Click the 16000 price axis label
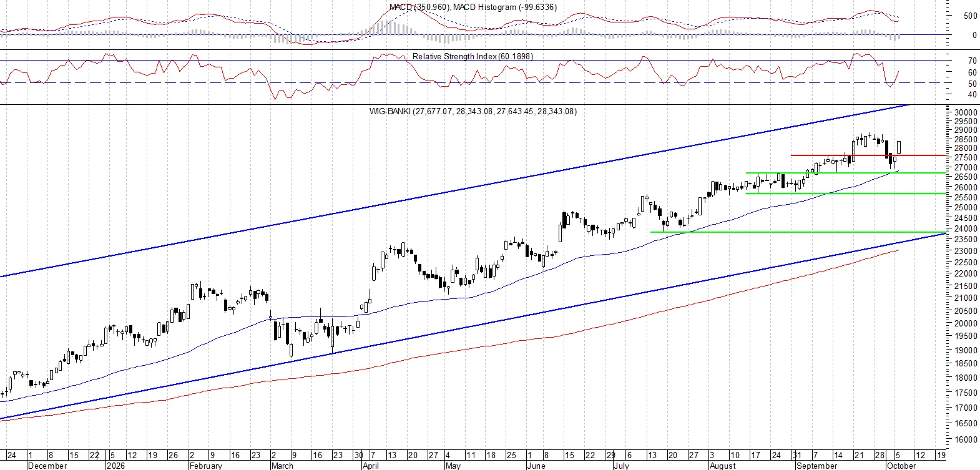Viewport: 980px width, 470px height. 966,439
